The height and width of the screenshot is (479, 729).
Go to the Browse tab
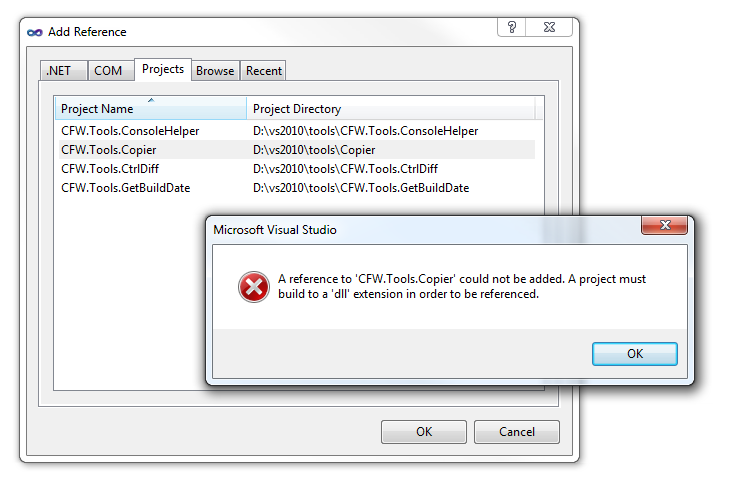pos(215,71)
